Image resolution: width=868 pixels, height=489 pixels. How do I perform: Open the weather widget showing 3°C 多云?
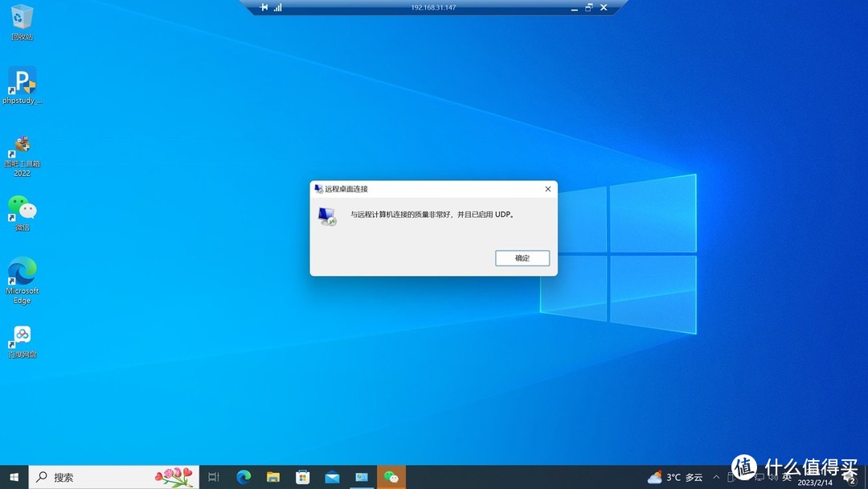tap(675, 477)
